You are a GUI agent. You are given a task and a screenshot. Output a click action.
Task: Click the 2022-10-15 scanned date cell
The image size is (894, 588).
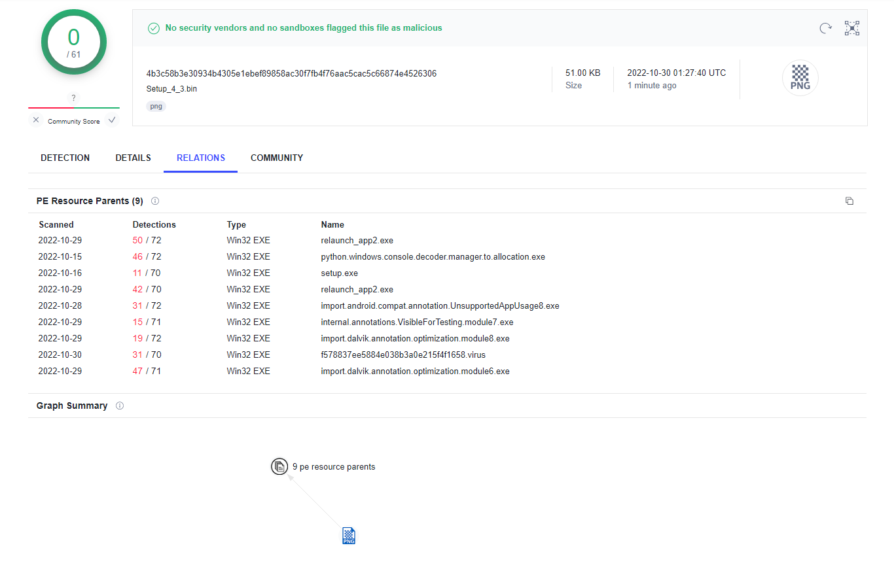[x=60, y=257]
